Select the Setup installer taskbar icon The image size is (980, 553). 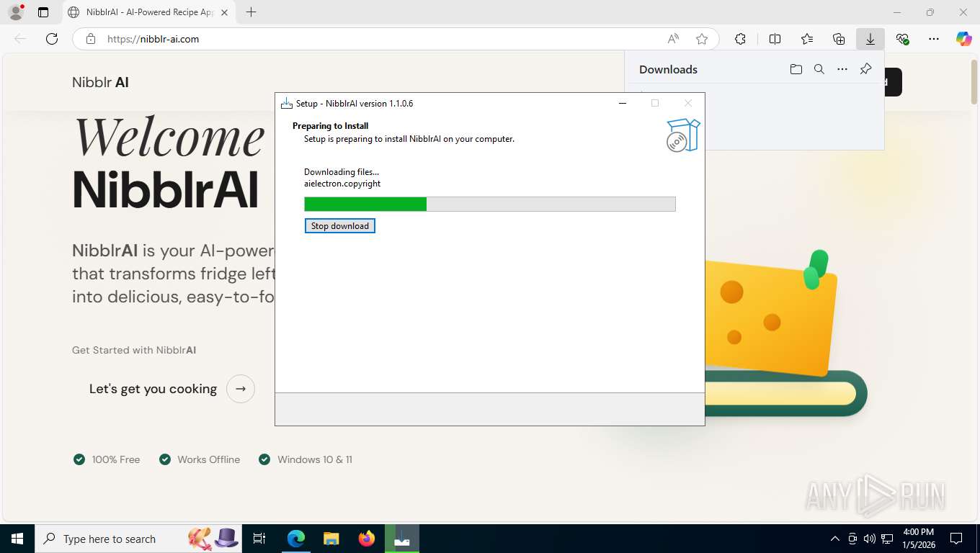[x=402, y=539]
